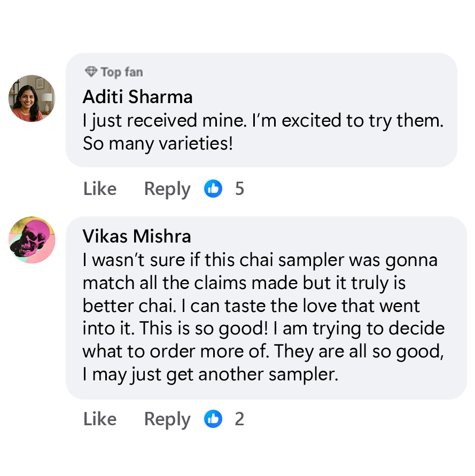Open Aditi Sharma's profile via her name
Screen dimensions: 475x476
pyautogui.click(x=138, y=97)
